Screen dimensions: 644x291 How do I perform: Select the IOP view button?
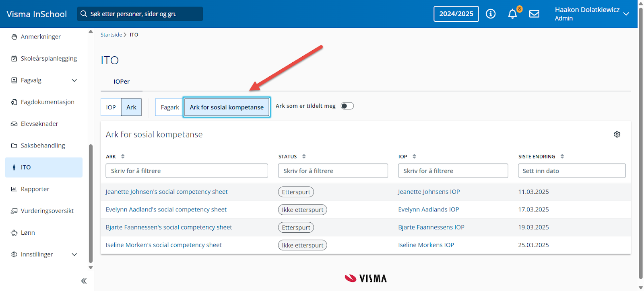coord(111,107)
